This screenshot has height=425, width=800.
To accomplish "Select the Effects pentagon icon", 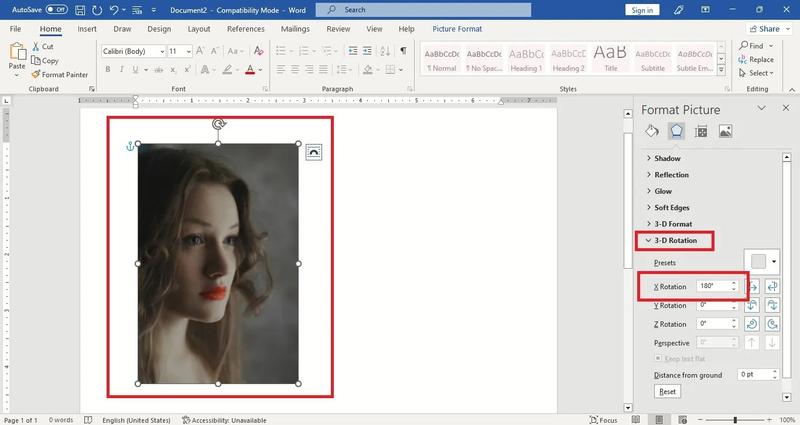I will [677, 131].
